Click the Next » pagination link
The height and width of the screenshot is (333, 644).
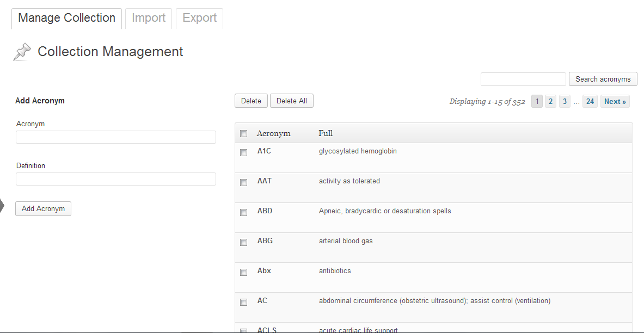(x=615, y=101)
